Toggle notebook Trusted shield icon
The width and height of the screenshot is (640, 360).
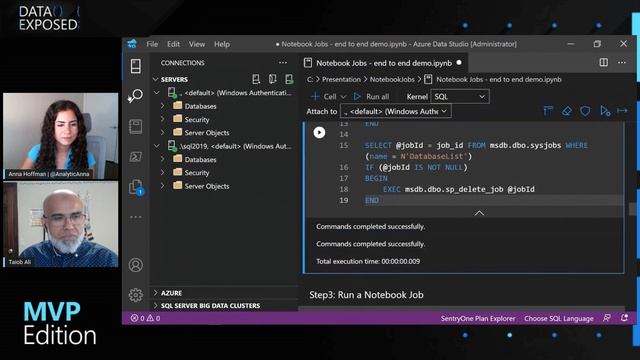pyautogui.click(x=585, y=111)
